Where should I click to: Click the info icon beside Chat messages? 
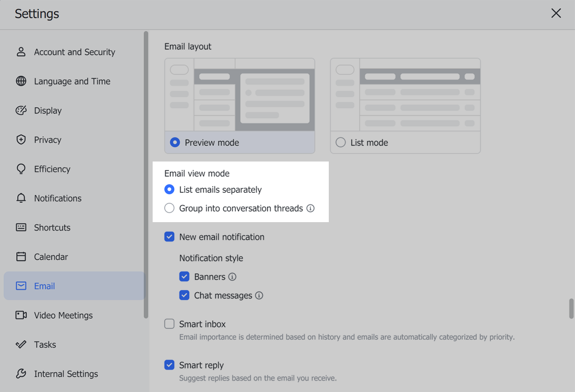(259, 295)
